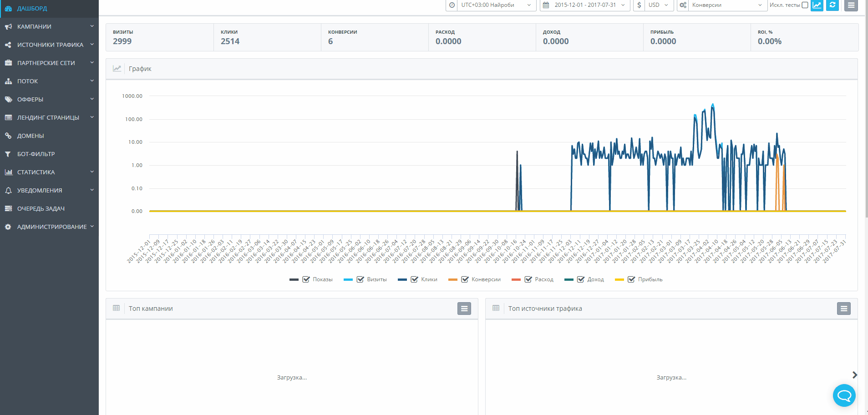Open the hamburger menu in top toolbar
868x415 pixels.
(851, 5)
